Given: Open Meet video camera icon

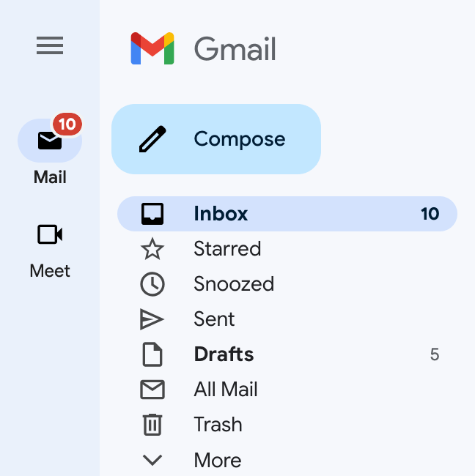Looking at the screenshot, I should coord(50,234).
